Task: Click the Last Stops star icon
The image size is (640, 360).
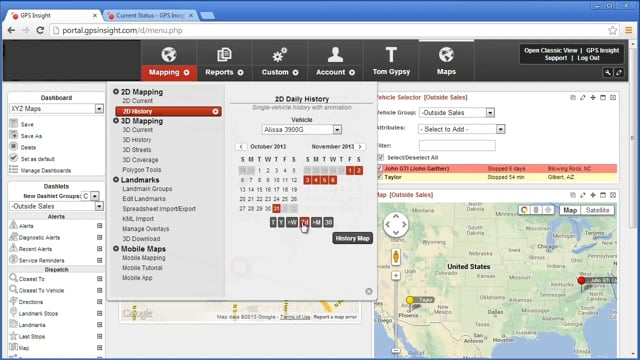Action: 13,336
